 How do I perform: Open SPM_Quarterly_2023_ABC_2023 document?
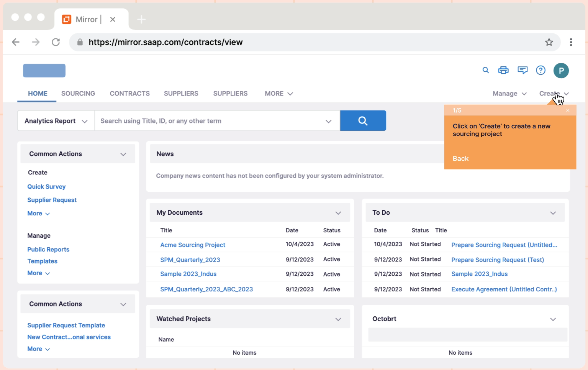click(206, 289)
